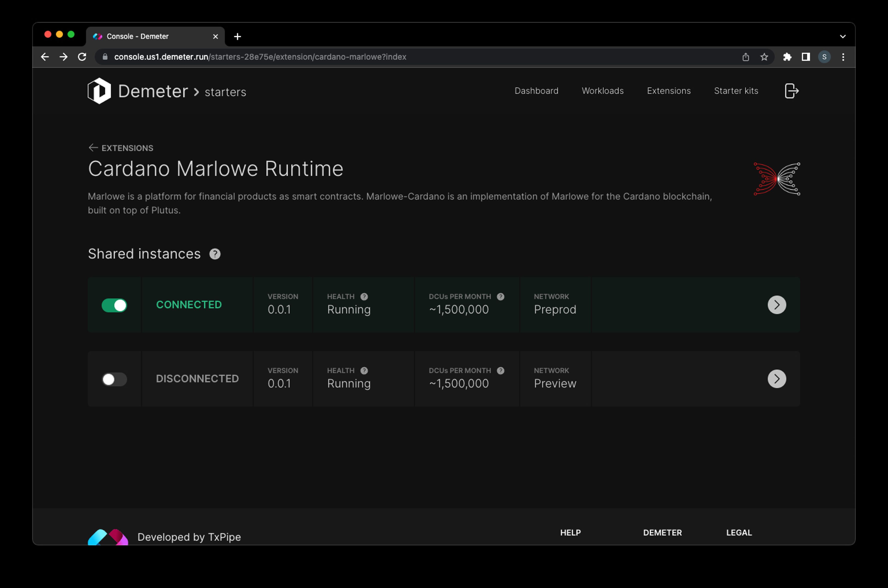Viewport: 888px width, 588px height.
Task: Go to Starter kits page
Action: pyautogui.click(x=736, y=91)
